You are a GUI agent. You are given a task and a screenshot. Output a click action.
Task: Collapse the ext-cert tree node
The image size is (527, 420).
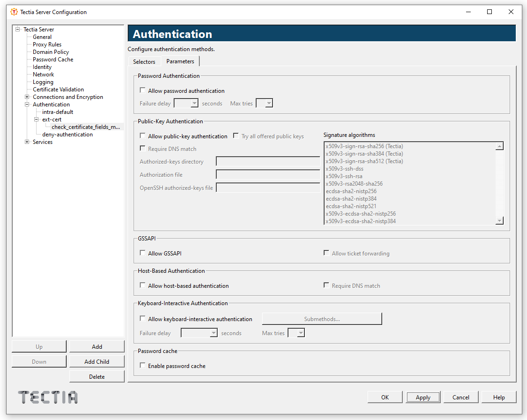[x=37, y=119]
